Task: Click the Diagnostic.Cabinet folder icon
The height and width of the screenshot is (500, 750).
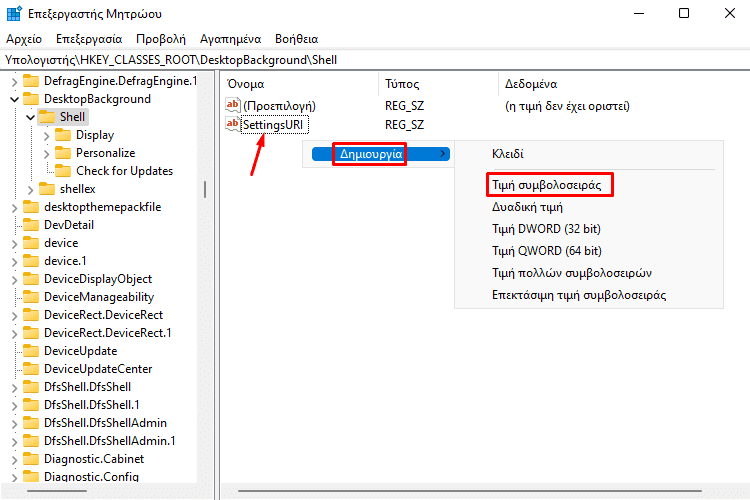Action: pyautogui.click(x=31, y=459)
